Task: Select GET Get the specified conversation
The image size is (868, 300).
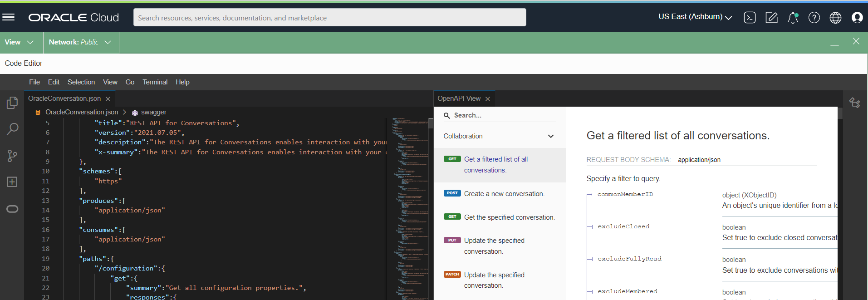Action: pos(500,217)
